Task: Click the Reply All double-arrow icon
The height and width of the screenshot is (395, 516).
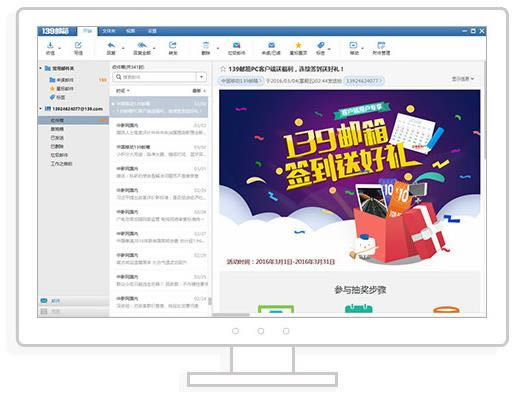Action: 142,45
